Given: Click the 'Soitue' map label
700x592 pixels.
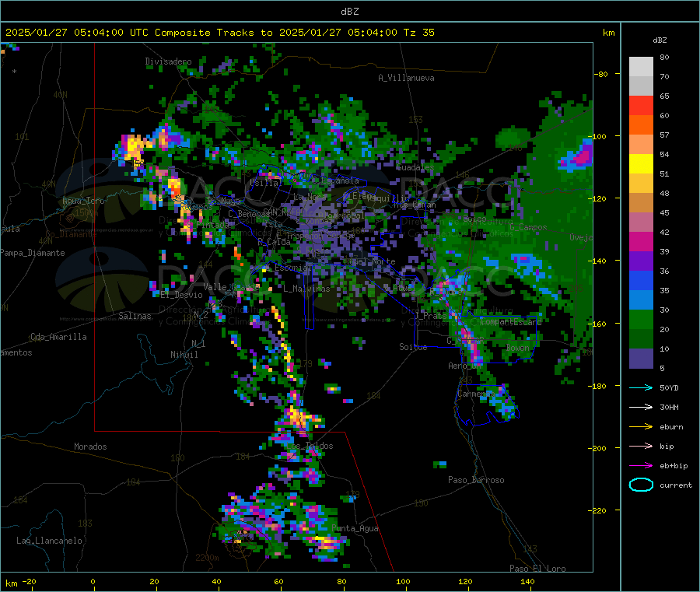Looking at the screenshot, I should point(413,347).
